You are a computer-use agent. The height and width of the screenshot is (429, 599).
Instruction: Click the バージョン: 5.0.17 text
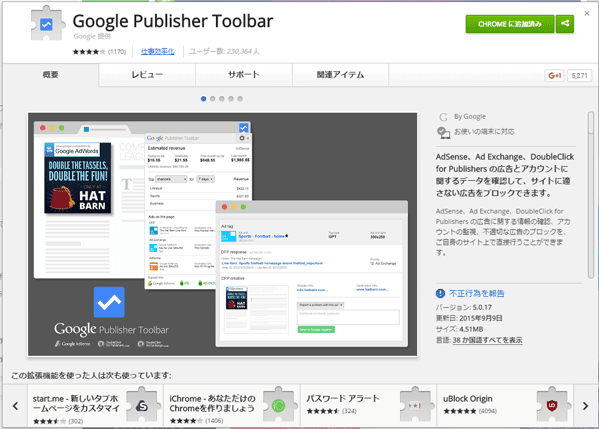[464, 308]
